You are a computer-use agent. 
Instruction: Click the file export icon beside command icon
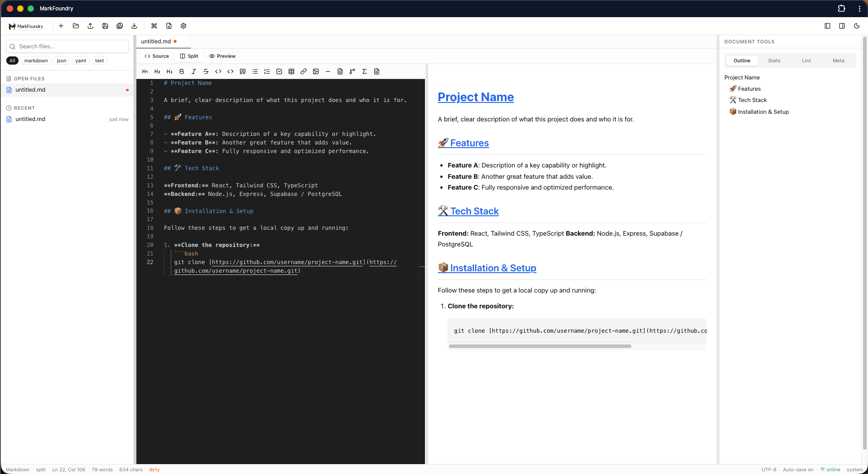(x=169, y=26)
